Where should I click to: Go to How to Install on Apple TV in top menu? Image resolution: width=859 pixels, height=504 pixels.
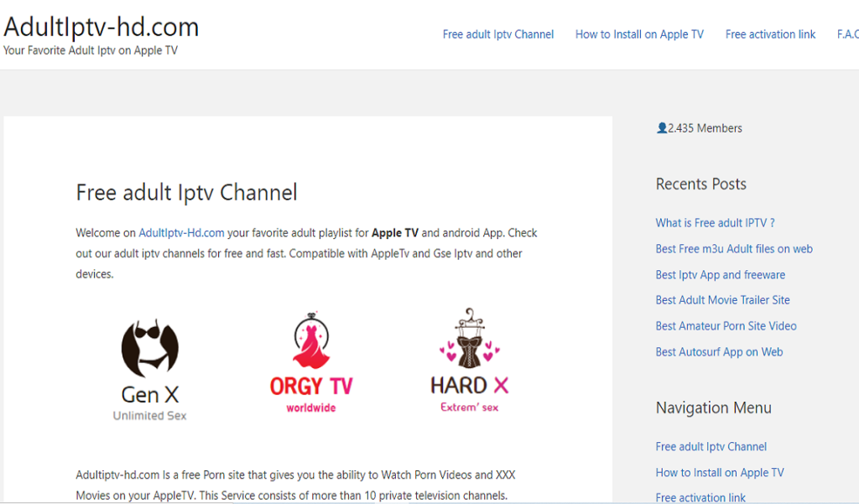tap(639, 34)
